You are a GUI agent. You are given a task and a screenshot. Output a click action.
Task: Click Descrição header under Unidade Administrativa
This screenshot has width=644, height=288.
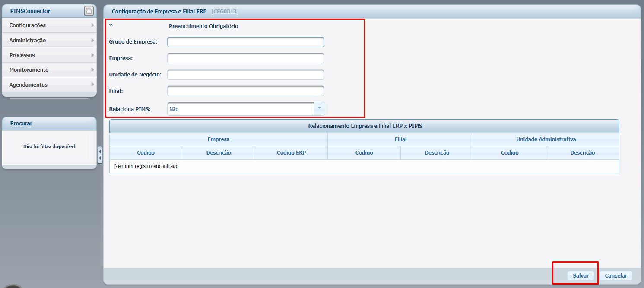(x=582, y=153)
